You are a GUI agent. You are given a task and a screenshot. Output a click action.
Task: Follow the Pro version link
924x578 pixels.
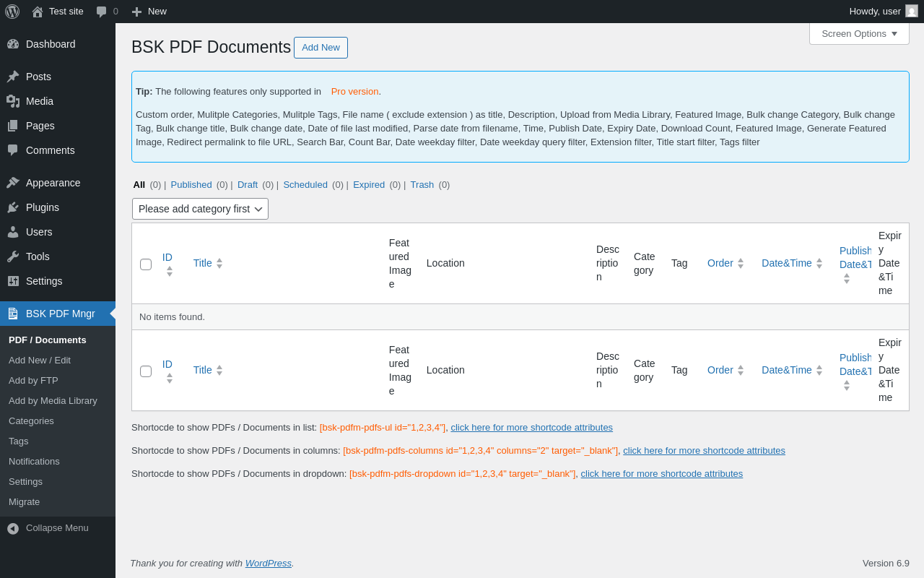354,91
